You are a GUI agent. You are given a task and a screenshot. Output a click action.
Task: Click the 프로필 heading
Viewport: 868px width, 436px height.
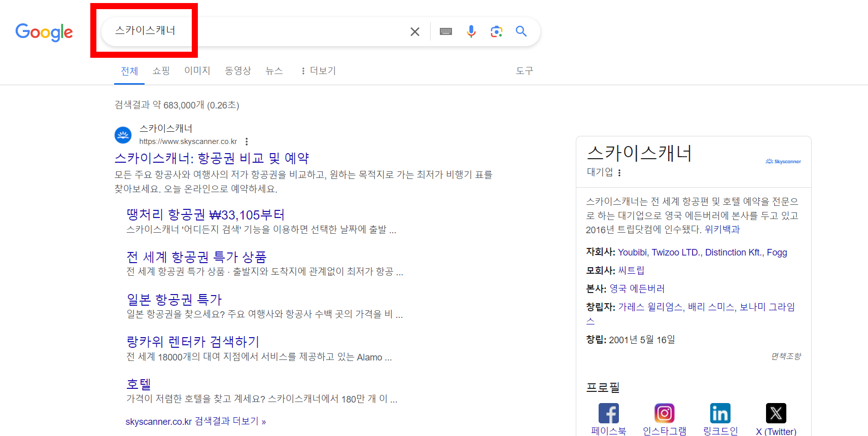[603, 388]
